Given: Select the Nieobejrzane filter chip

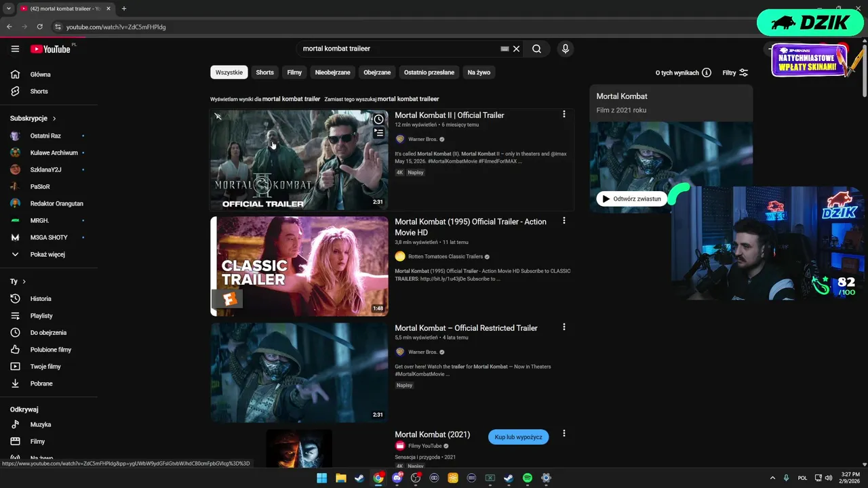Looking at the screenshot, I should [332, 73].
